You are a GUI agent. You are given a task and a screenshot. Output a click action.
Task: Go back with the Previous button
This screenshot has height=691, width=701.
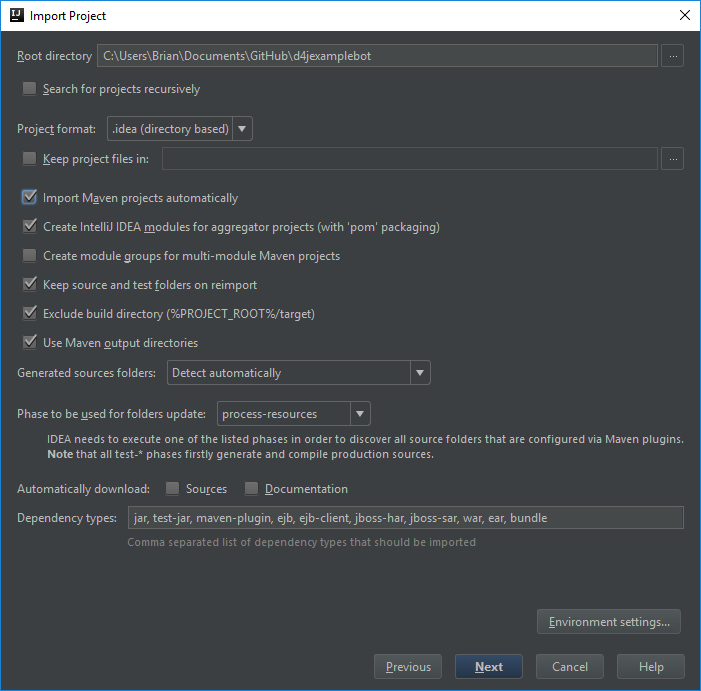point(408,667)
